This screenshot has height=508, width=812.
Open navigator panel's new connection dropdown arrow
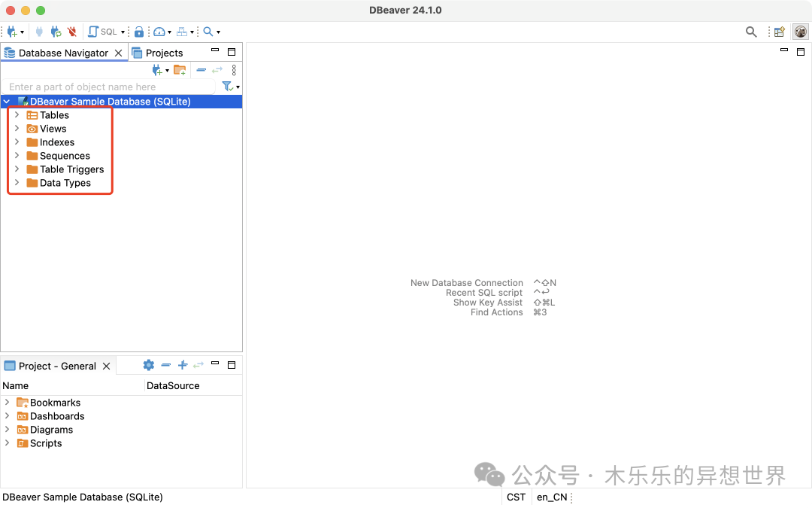[x=167, y=71]
